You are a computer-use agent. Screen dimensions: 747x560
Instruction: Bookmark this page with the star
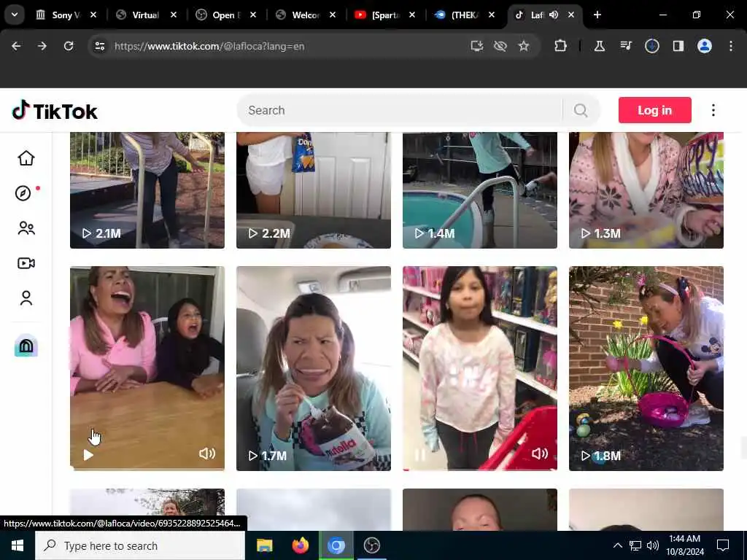pos(524,46)
